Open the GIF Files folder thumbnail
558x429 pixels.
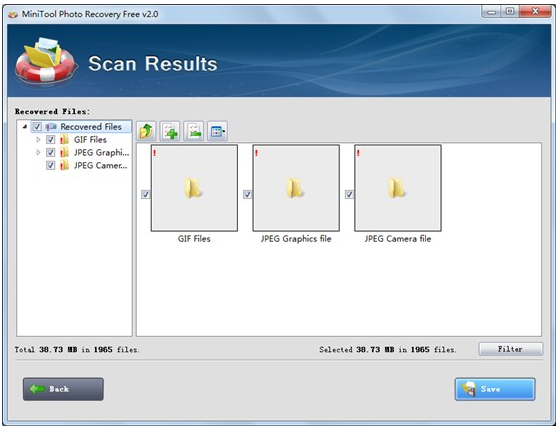194,188
